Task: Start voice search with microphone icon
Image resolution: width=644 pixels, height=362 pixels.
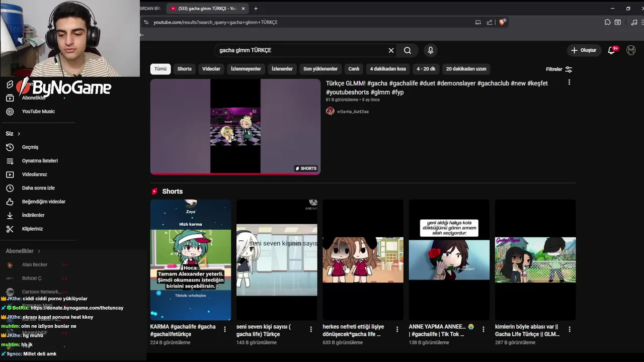Action: [430, 50]
